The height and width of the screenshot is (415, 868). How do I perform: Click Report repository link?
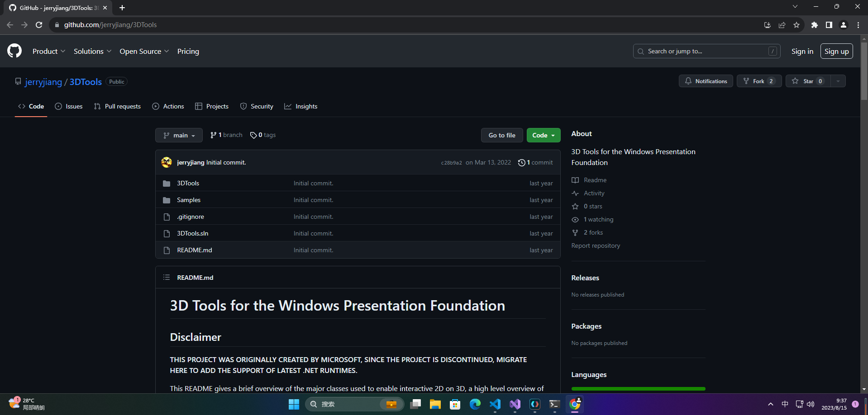596,245
